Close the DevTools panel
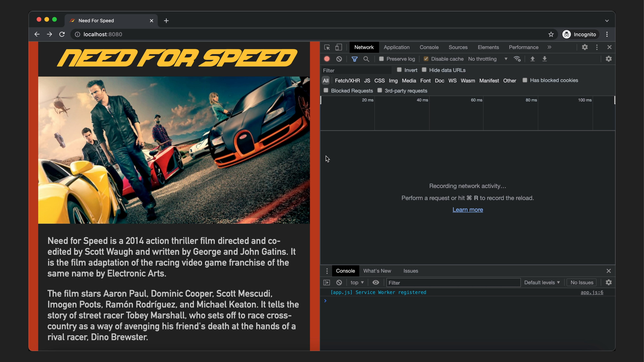Image resolution: width=644 pixels, height=362 pixels. (x=609, y=47)
